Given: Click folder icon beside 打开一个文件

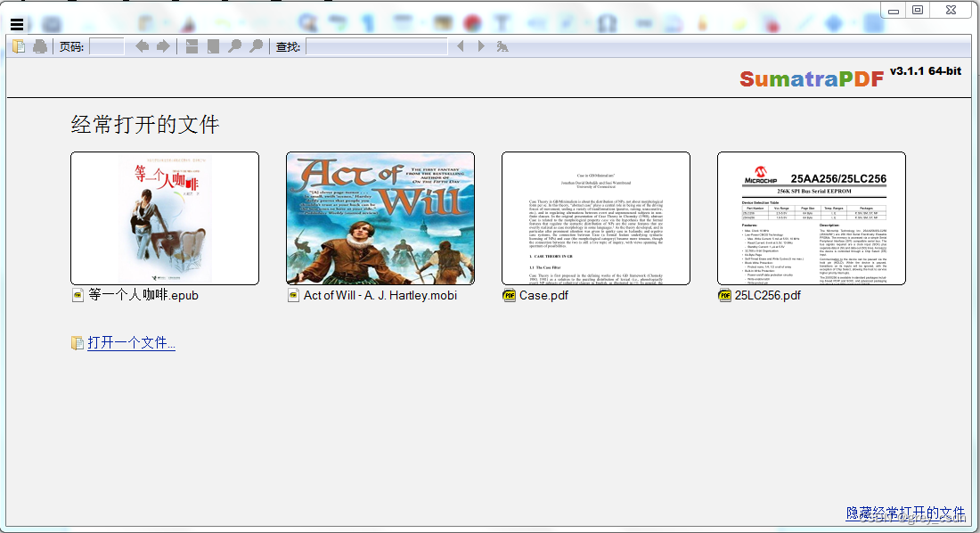Looking at the screenshot, I should coord(78,343).
